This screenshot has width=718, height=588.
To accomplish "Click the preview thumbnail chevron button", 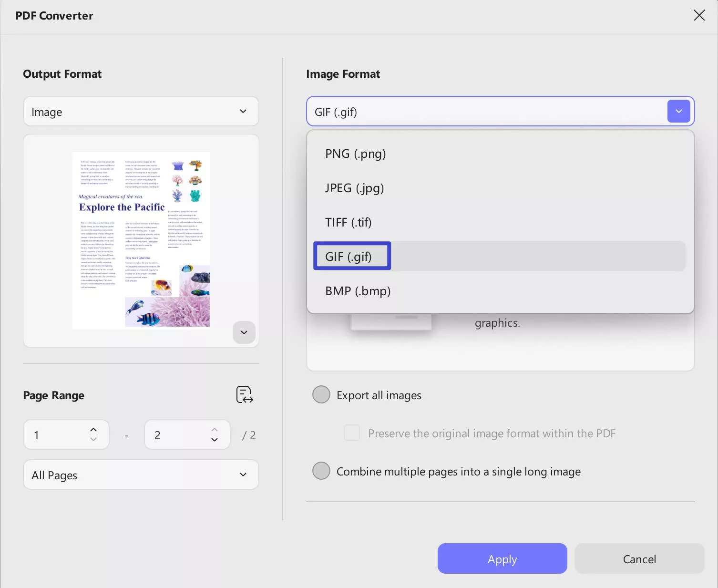I will (x=244, y=332).
